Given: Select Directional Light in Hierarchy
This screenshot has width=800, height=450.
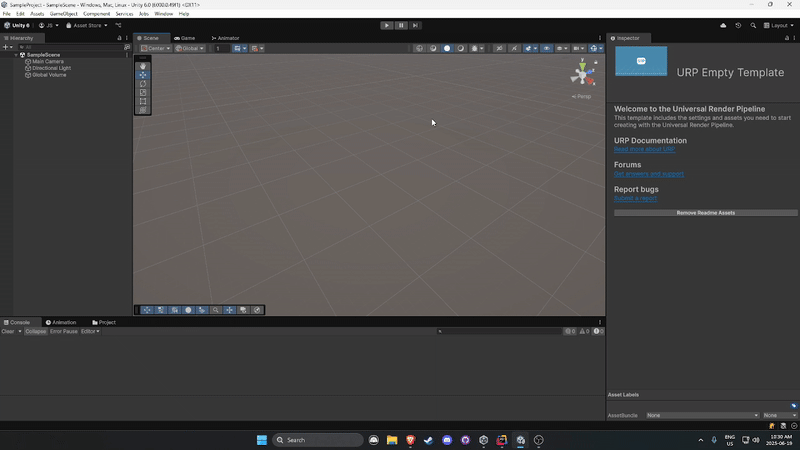Looking at the screenshot, I should tap(52, 68).
